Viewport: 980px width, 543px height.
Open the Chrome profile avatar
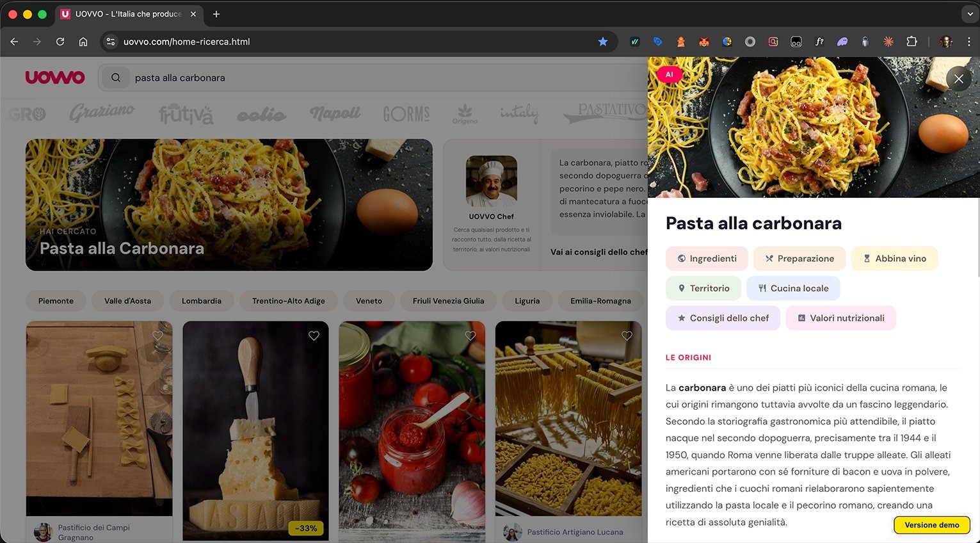coord(946,42)
